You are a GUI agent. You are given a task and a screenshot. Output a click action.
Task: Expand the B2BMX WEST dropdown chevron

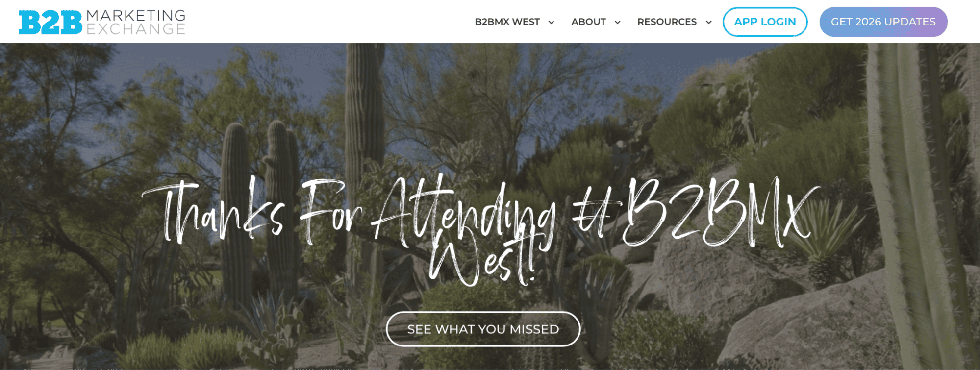551,22
